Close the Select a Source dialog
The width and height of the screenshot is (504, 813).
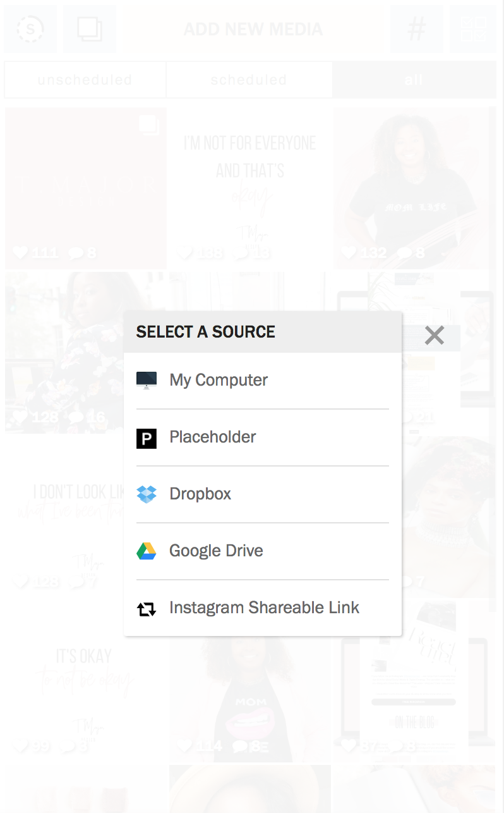(x=434, y=335)
